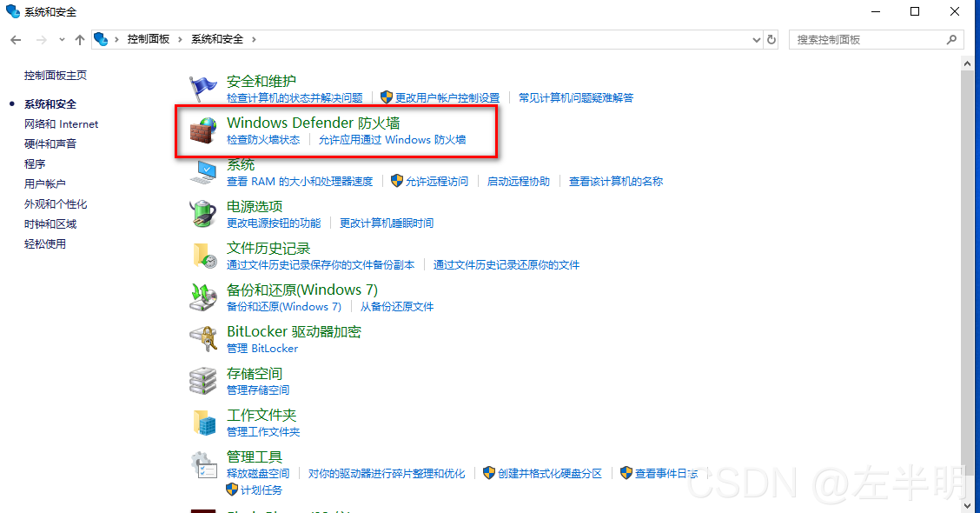Click the 文件历史记录 folder icon
Screen dimensions: 980x513
pos(204,256)
